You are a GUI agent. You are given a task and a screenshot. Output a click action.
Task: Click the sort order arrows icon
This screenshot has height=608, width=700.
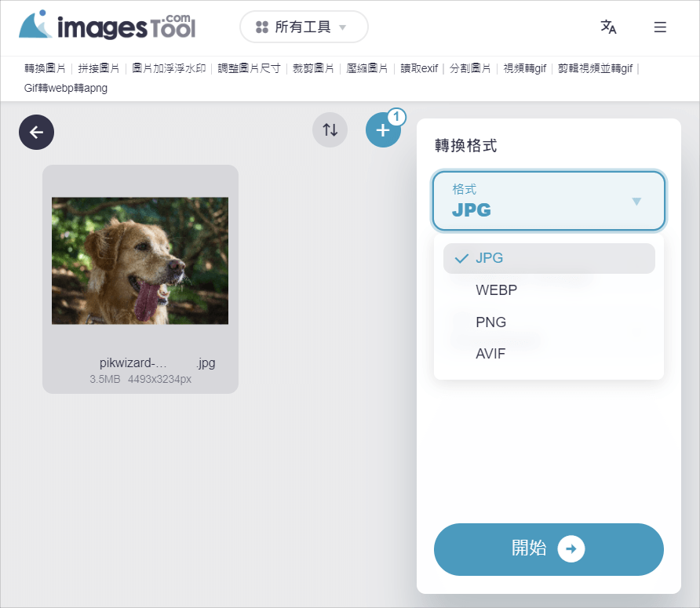click(x=330, y=130)
